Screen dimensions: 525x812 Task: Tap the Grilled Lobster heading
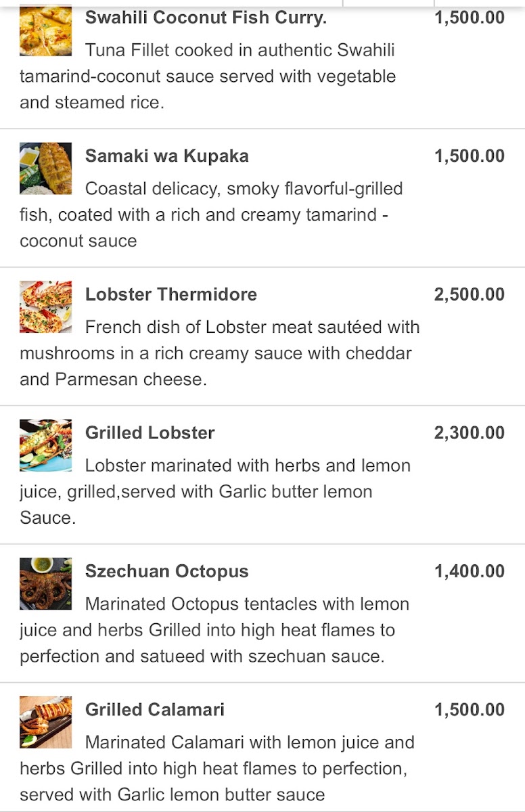pyautogui.click(x=150, y=432)
